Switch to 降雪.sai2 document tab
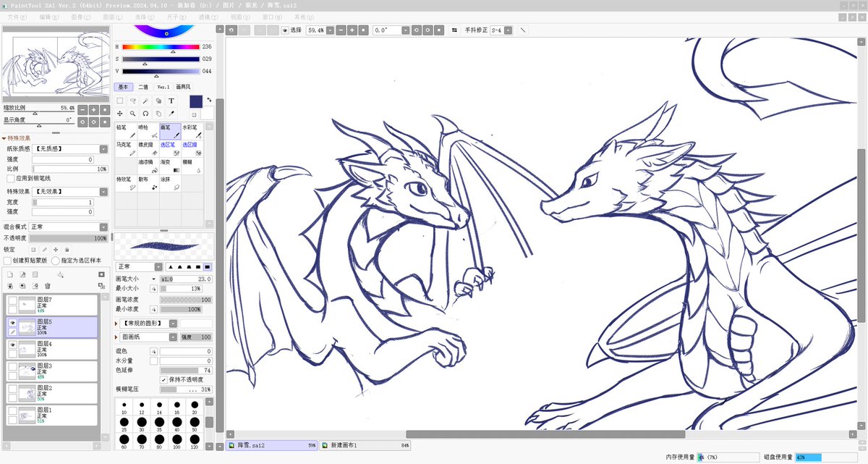The height and width of the screenshot is (464, 868). click(x=271, y=445)
